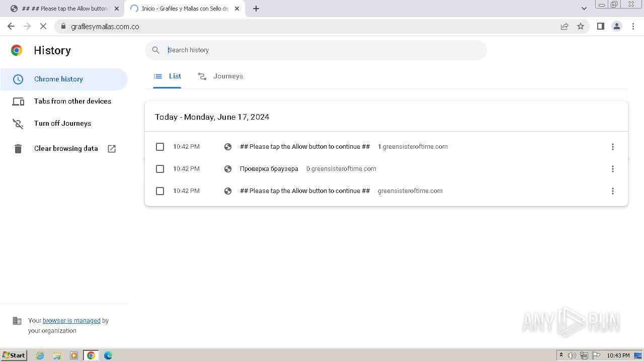Image resolution: width=644 pixels, height=362 pixels.
Task: Open actions menu for 0.greensisteroftime.com entry
Action: 612,169
